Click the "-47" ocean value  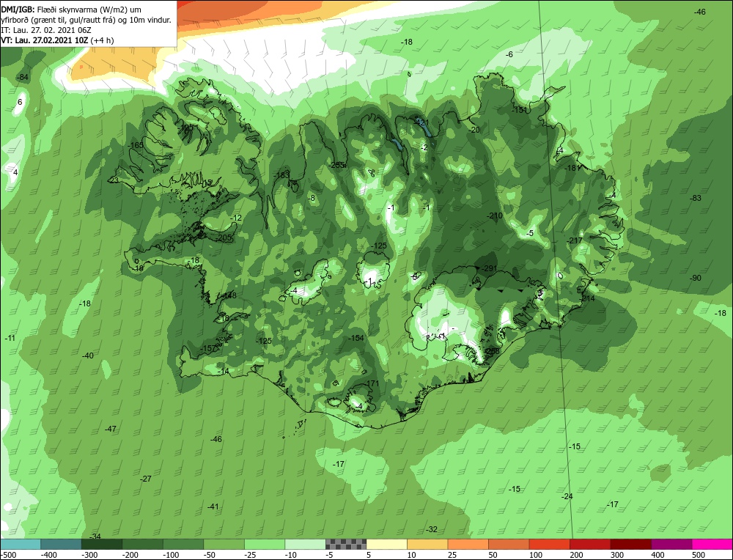click(x=111, y=429)
